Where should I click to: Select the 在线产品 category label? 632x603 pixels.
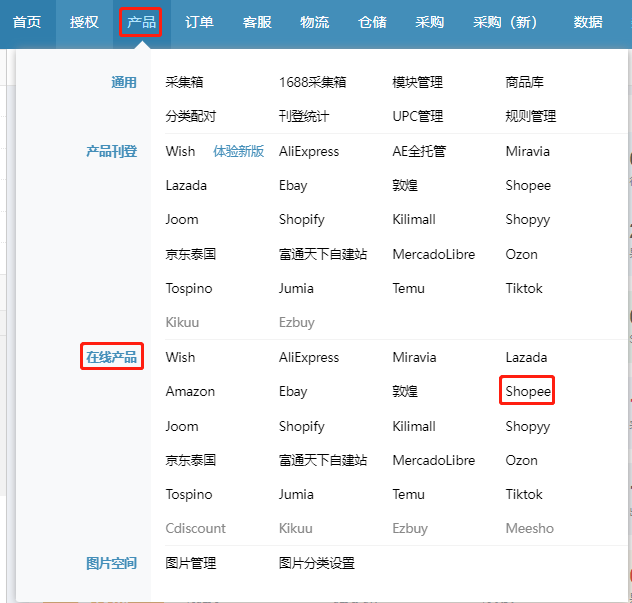click(x=112, y=357)
